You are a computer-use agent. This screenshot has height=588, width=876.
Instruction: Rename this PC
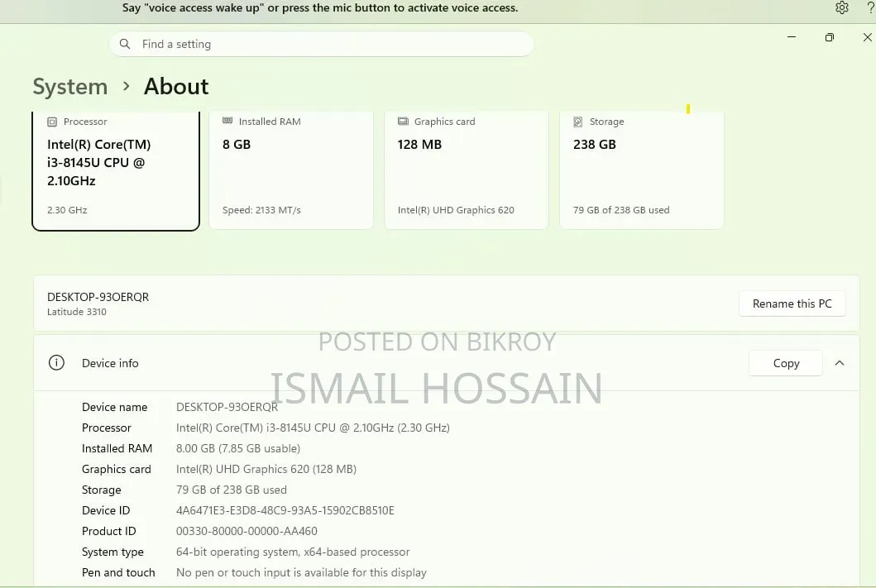click(x=792, y=304)
